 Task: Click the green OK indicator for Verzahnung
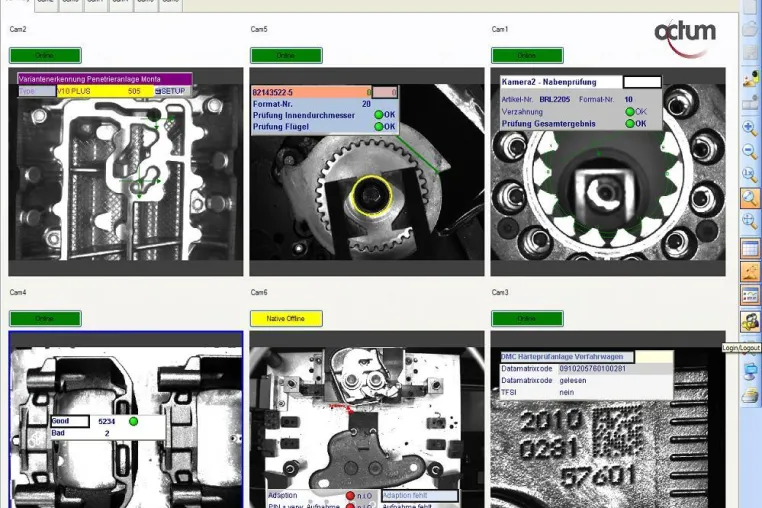pyautogui.click(x=630, y=112)
